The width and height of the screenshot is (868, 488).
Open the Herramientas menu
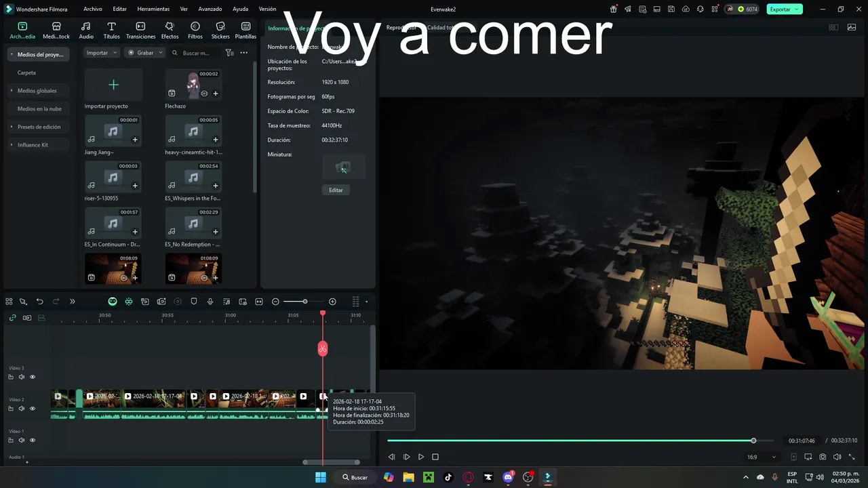(x=153, y=9)
